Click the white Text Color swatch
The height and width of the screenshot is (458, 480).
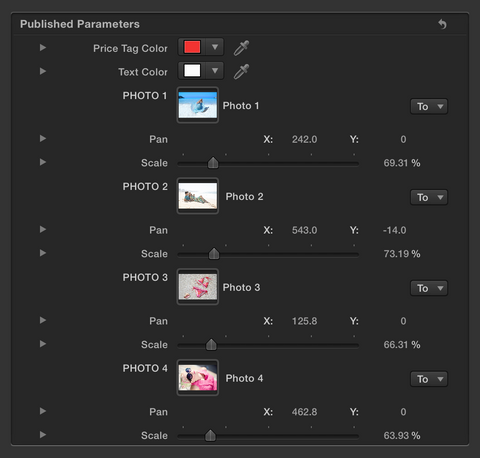(192, 70)
